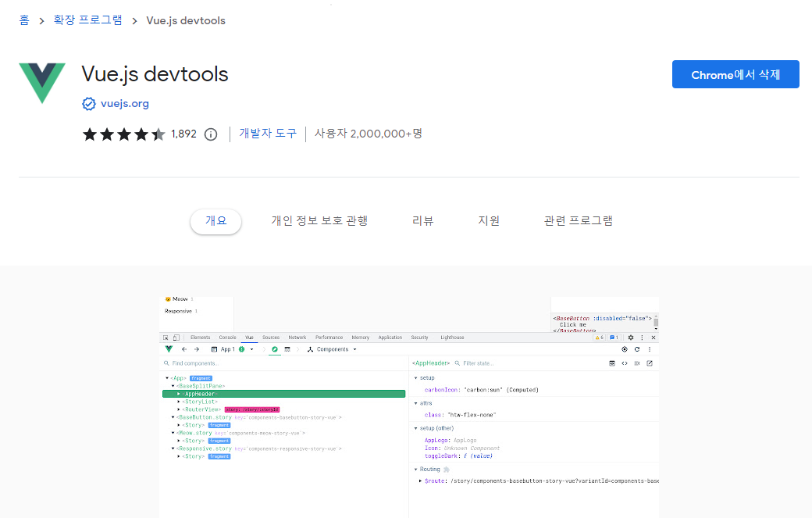The width and height of the screenshot is (812, 518).
Task: Open the Vue toolbar three-dot menu beside refresh
Action: tap(650, 349)
